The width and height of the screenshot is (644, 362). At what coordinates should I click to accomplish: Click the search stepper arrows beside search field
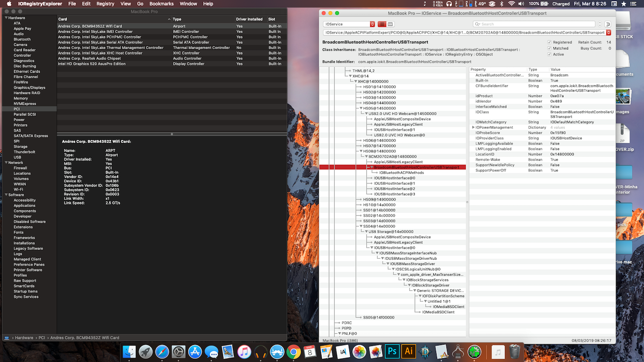[x=600, y=24]
